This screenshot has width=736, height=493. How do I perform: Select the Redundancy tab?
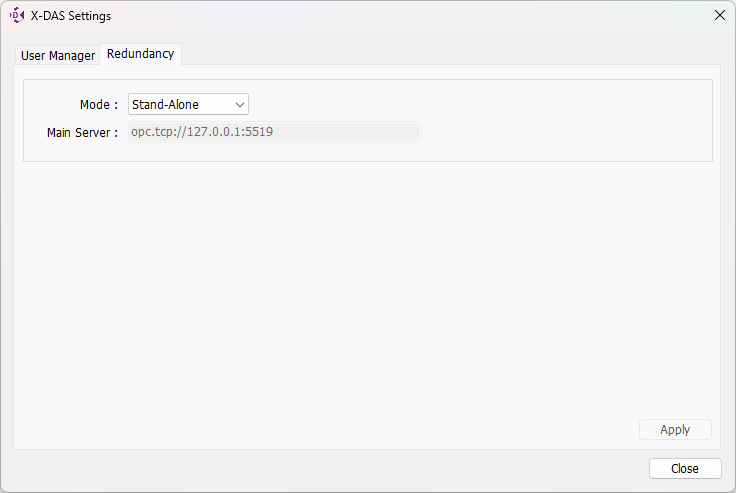[141, 54]
